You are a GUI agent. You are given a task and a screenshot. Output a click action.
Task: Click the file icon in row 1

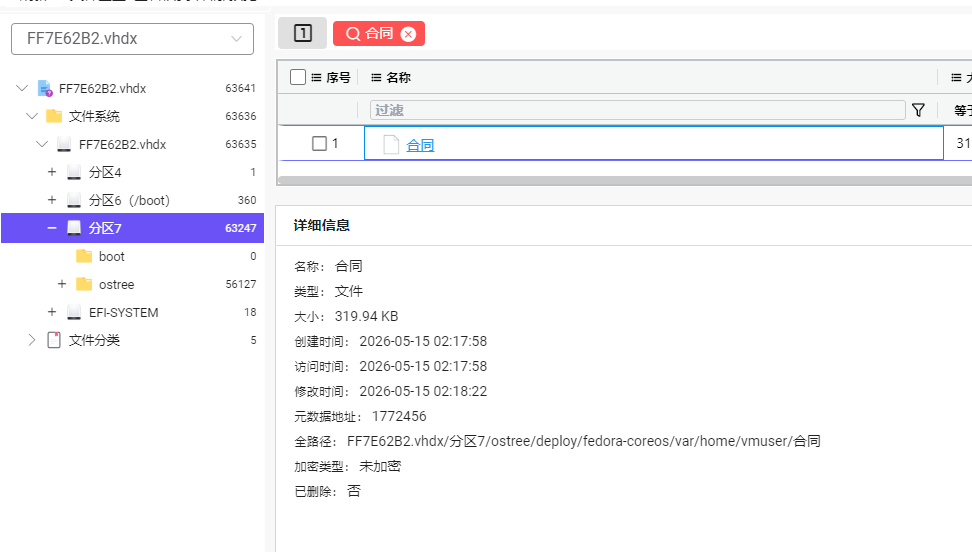pos(391,144)
